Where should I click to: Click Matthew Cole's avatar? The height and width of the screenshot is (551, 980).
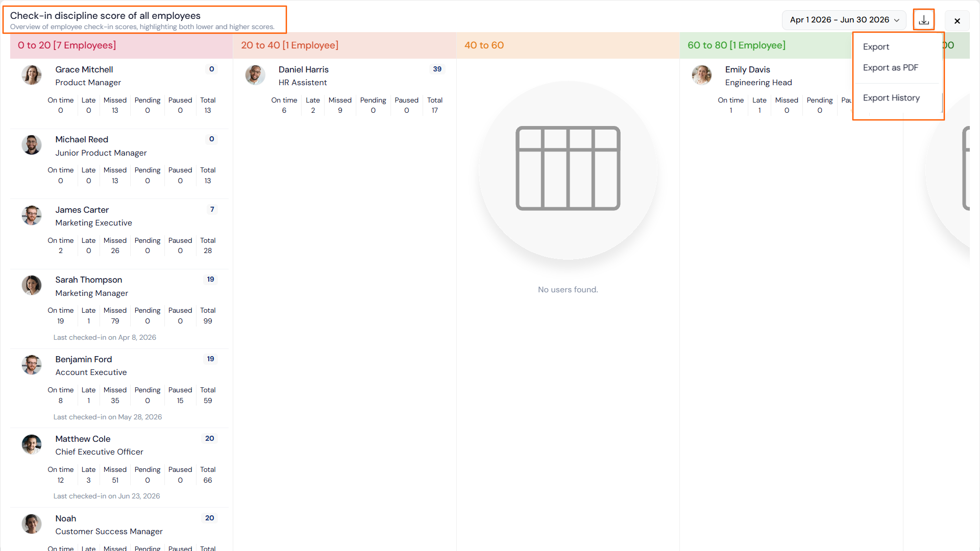[32, 444]
